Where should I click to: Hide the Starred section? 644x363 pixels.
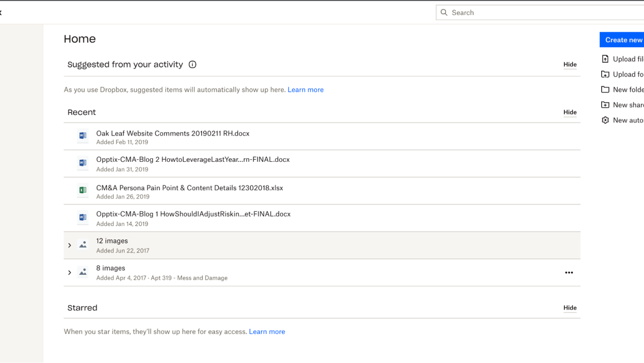(x=569, y=308)
